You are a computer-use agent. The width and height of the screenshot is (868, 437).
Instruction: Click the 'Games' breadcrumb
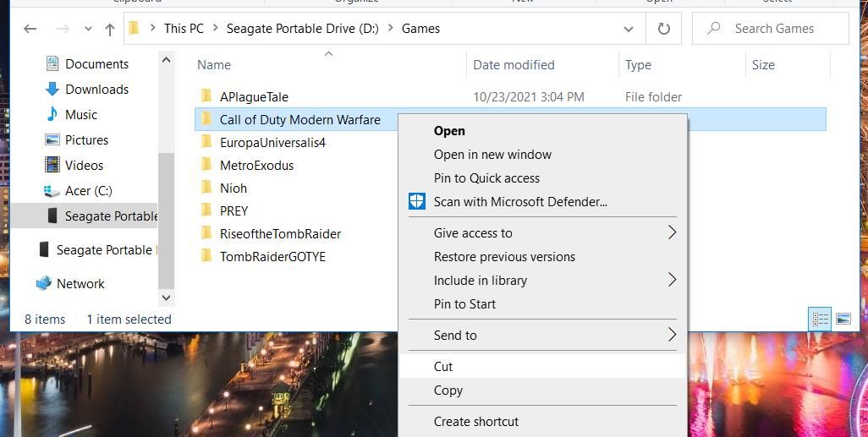(420, 28)
